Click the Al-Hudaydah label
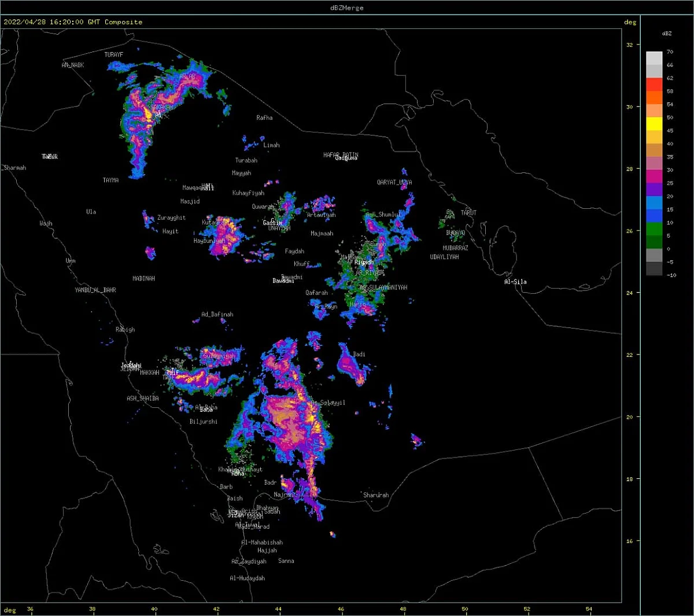This screenshot has width=694, height=616. 248,578
